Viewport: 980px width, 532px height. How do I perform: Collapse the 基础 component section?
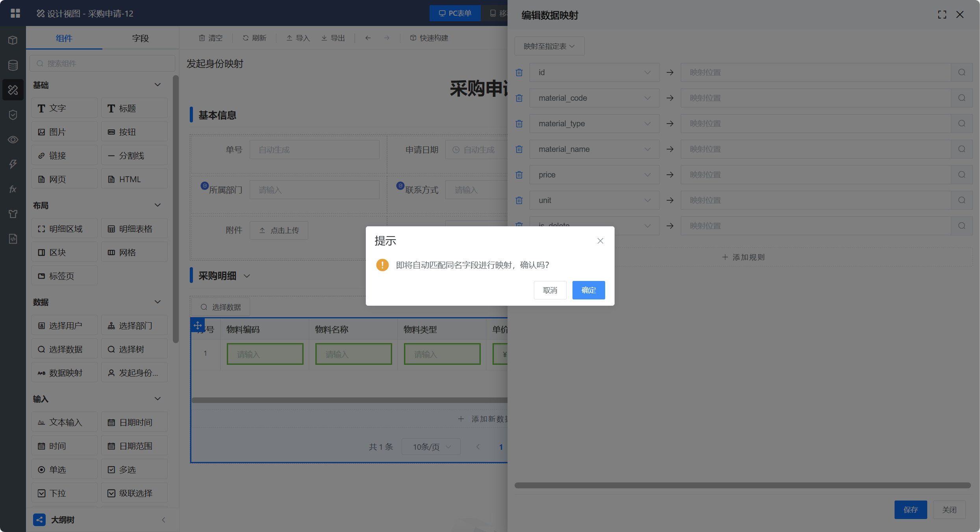(x=157, y=85)
